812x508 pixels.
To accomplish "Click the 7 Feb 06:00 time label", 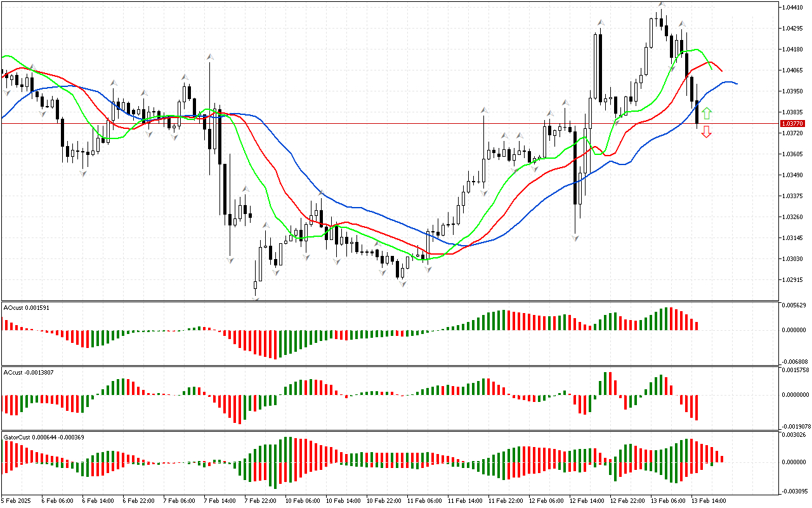I will [180, 501].
